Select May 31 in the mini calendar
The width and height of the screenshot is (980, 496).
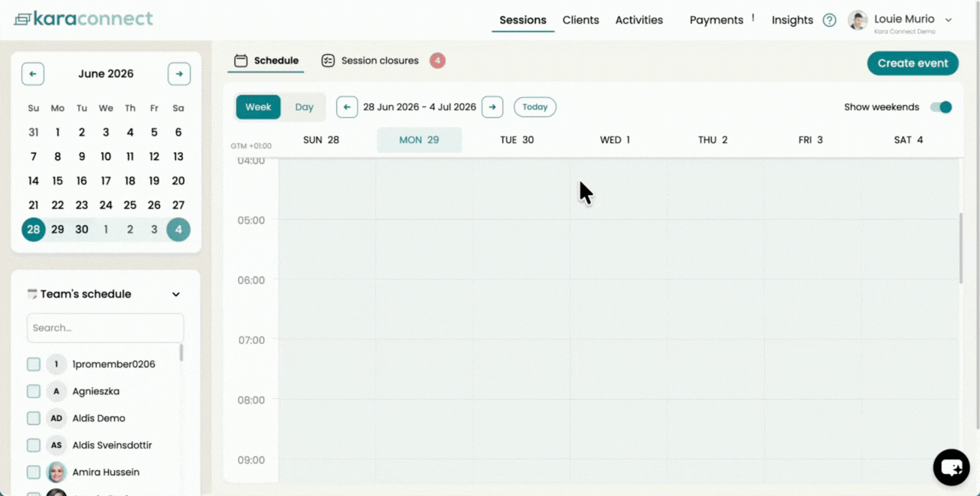(x=34, y=132)
